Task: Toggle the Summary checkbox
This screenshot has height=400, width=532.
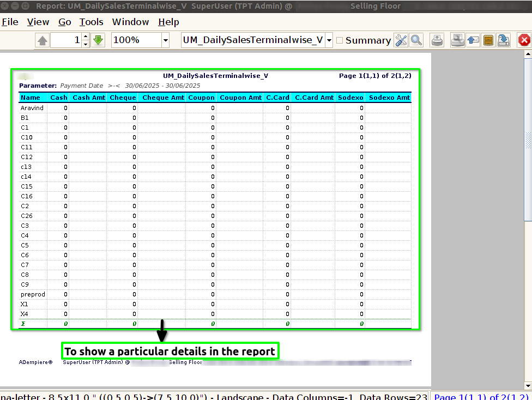Action: 340,40
